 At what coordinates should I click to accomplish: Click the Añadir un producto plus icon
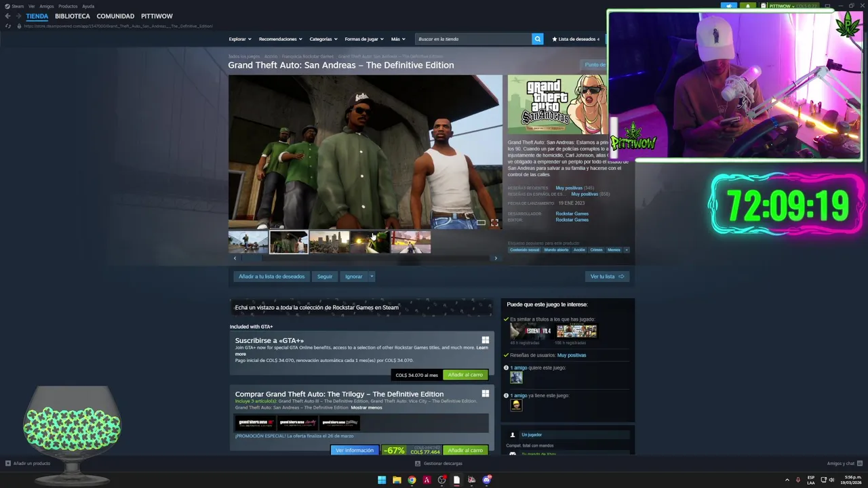[8, 464]
